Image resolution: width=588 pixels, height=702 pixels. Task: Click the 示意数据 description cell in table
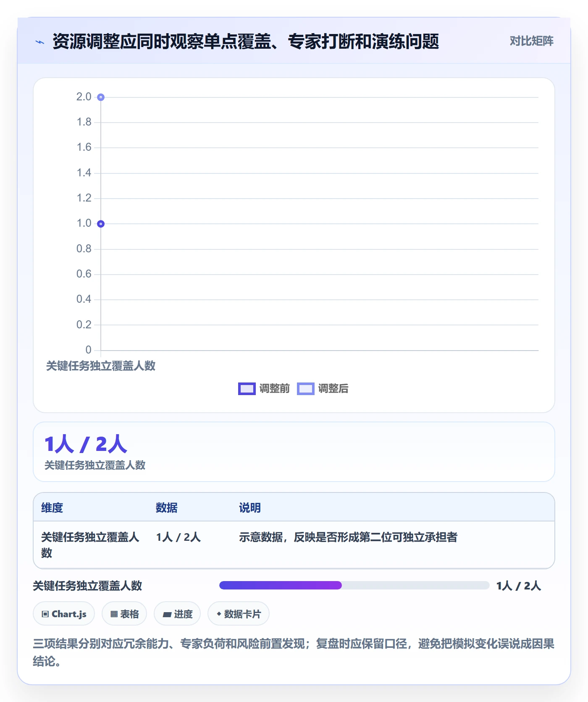[x=348, y=537]
